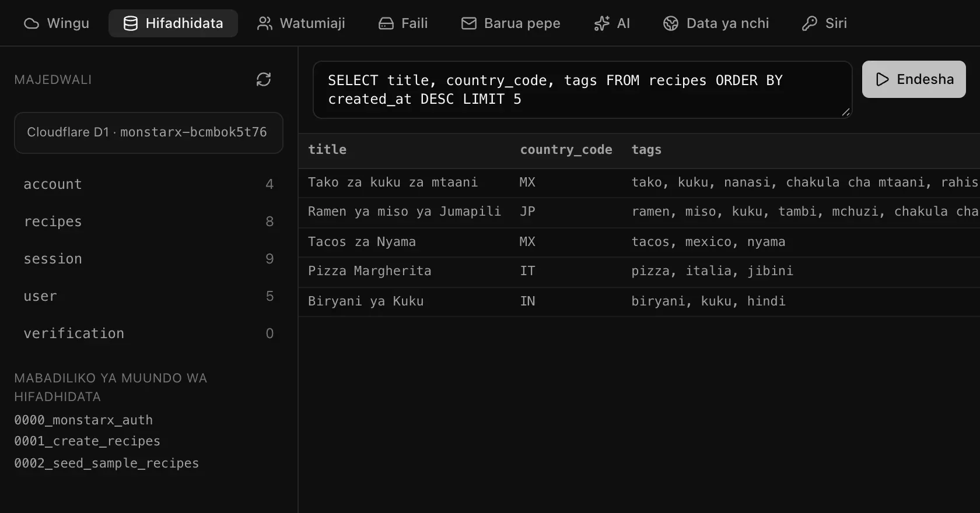Open the verification table
This screenshot has width=980, height=513.
(149, 333)
